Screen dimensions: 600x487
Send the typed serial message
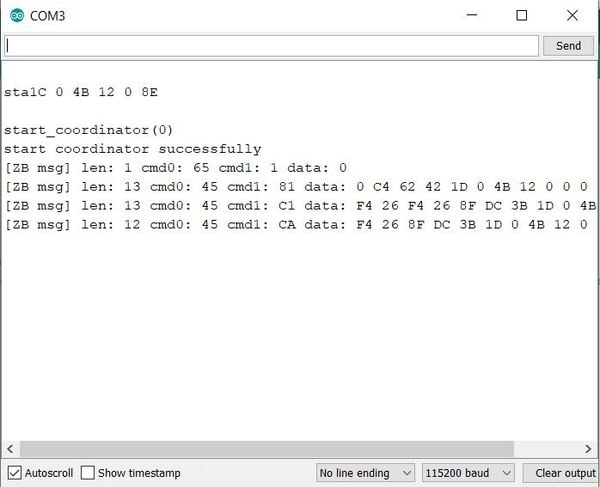pyautogui.click(x=568, y=46)
